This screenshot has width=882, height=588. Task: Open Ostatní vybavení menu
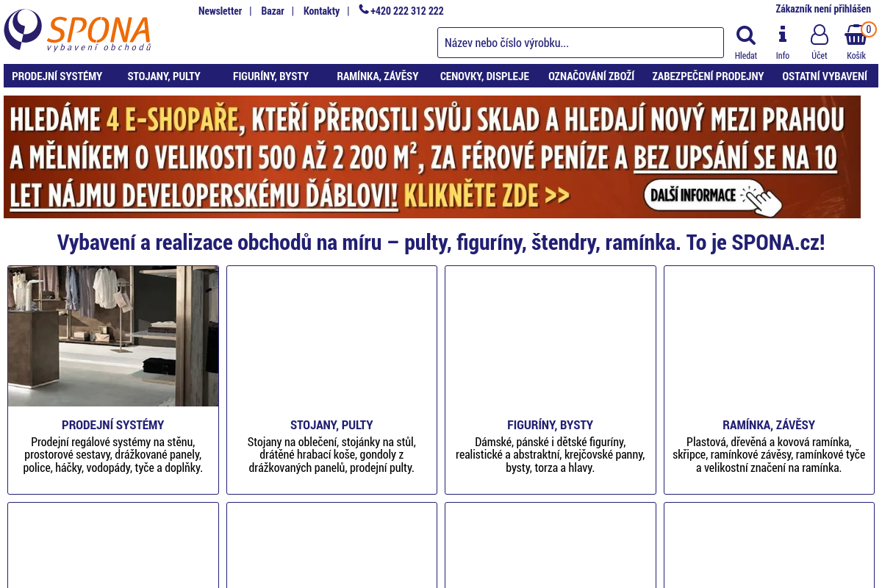825,76
